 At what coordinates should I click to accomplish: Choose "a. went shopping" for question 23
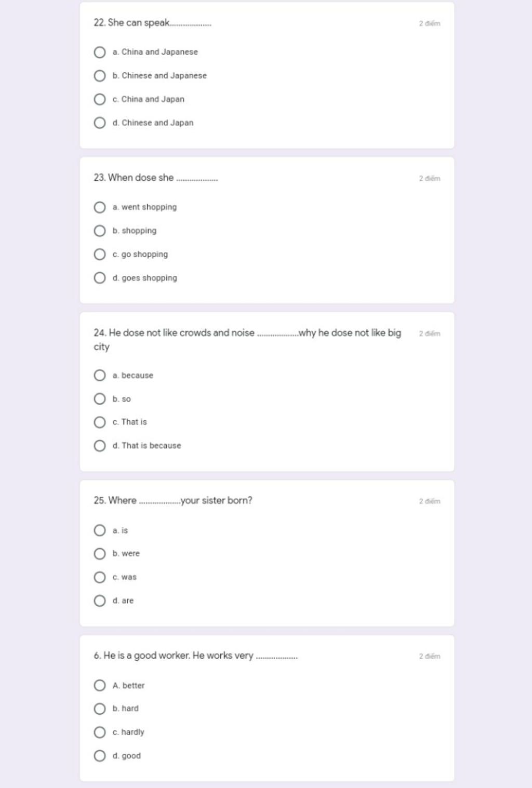click(100, 207)
